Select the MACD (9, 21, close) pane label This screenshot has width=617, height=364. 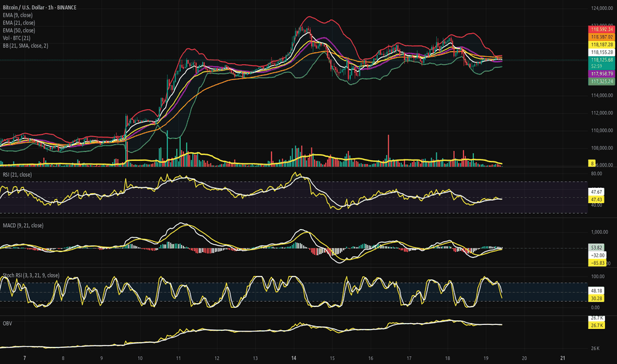click(x=23, y=226)
